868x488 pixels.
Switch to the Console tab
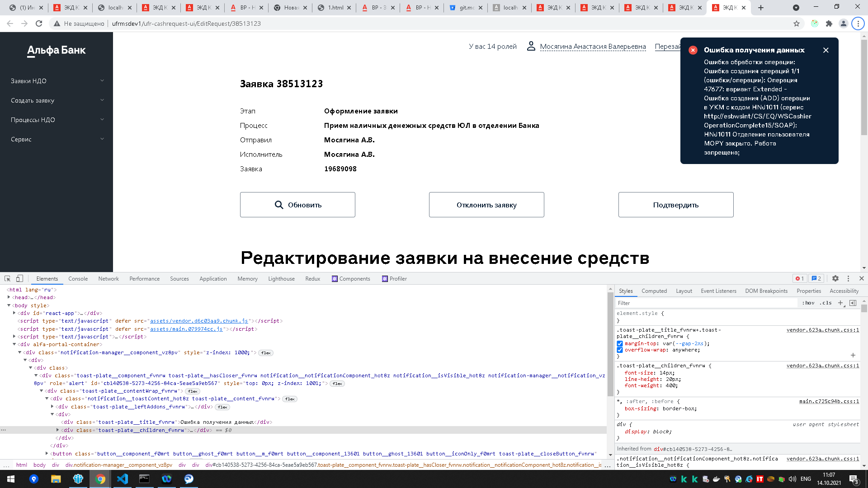point(77,278)
